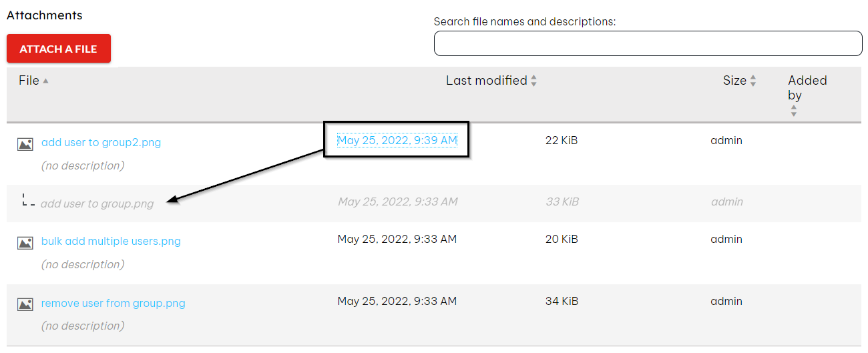The image size is (868, 353).
Task: Click image icon beside remove user from group.png
Action: [25, 304]
